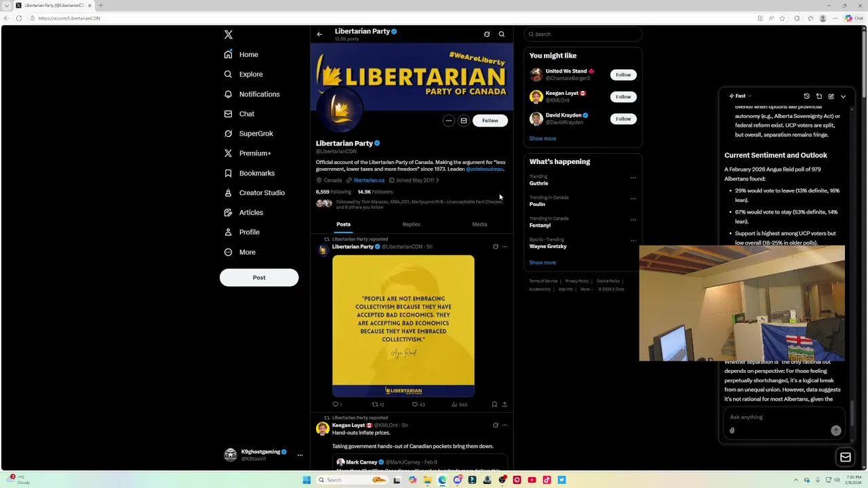This screenshot has height=488, width=868.
Task: Follow David Krayden
Action: click(x=623, y=119)
